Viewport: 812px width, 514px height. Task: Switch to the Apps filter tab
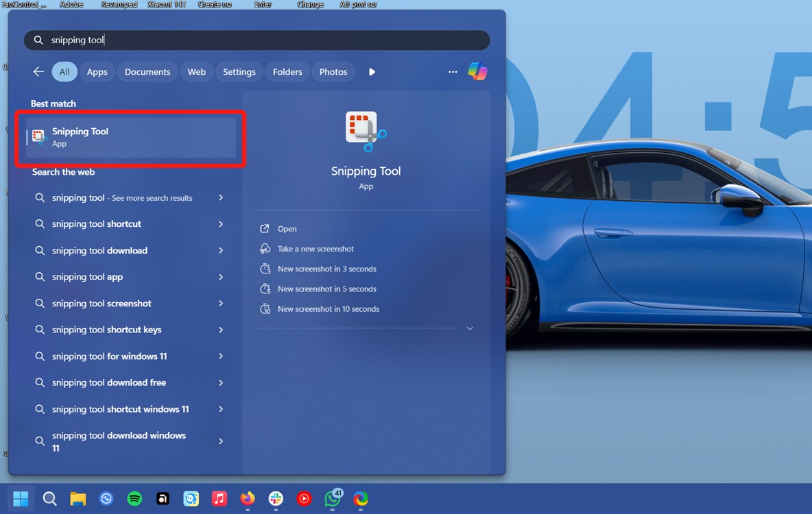point(97,71)
